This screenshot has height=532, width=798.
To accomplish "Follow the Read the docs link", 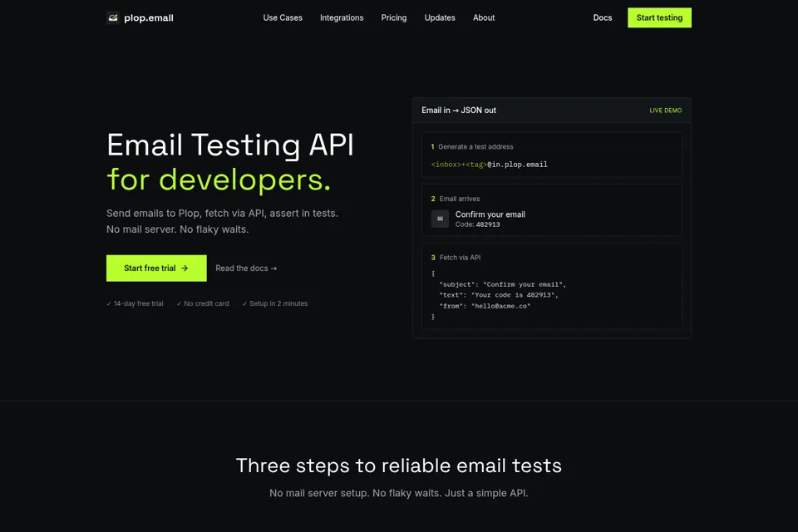I will pyautogui.click(x=246, y=268).
